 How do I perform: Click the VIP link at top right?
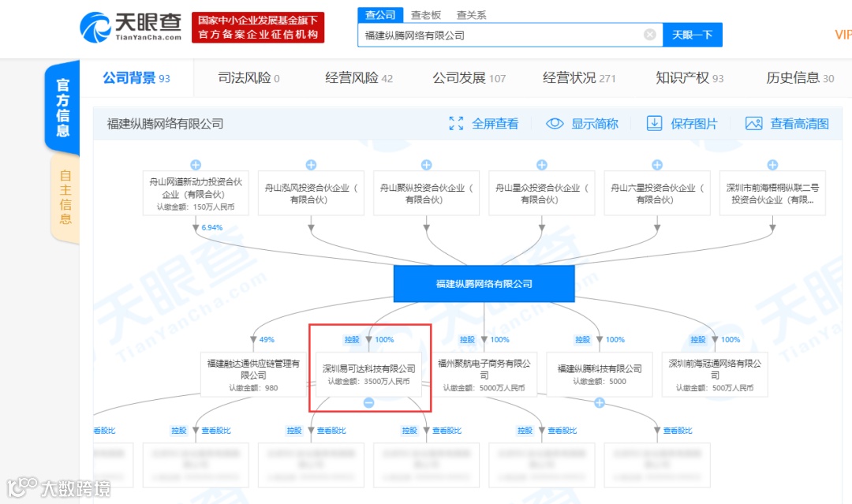point(843,35)
